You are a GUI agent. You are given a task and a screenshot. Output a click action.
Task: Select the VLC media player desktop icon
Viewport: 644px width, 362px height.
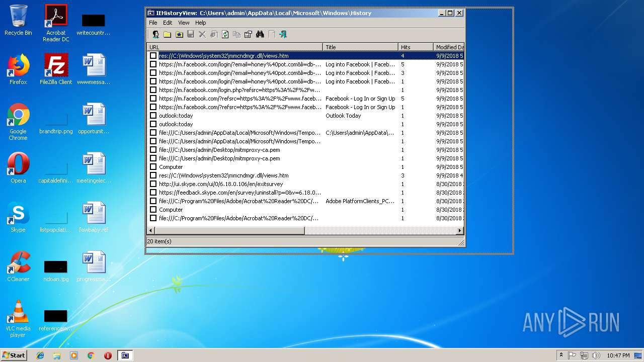point(18,319)
